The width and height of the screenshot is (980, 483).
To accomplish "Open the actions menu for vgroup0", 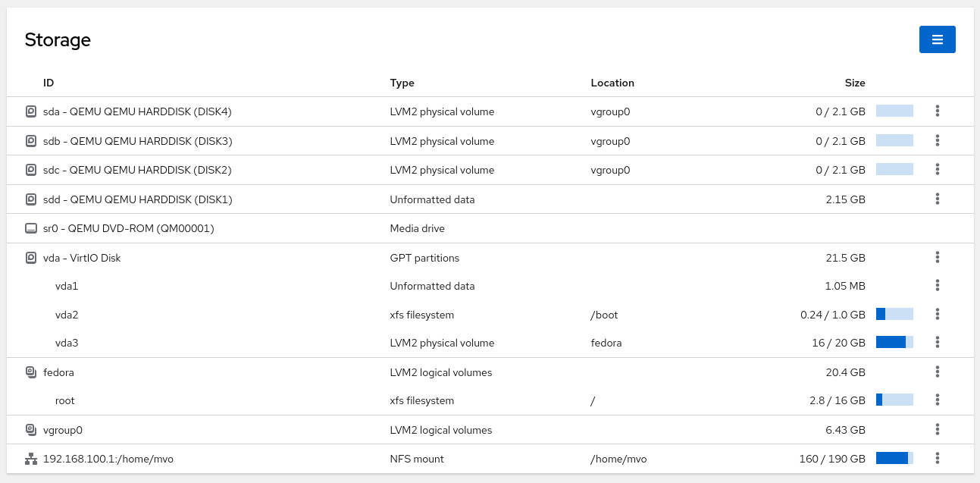I will [x=938, y=429].
